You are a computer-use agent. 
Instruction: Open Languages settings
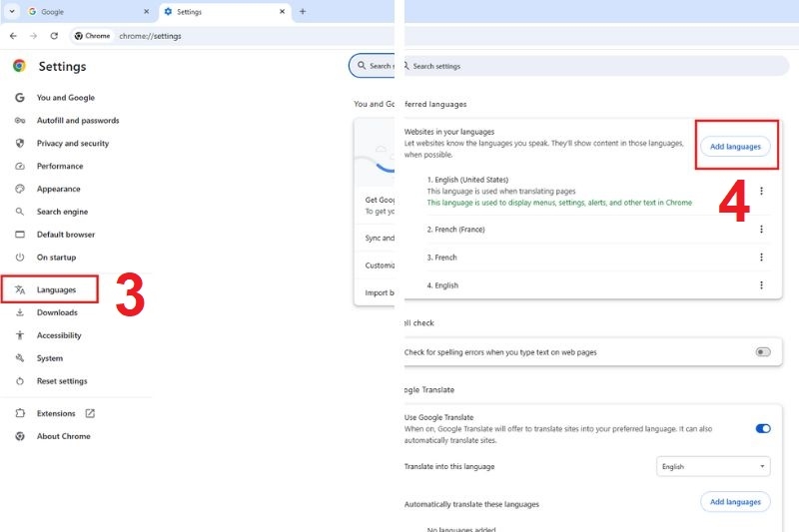56,289
